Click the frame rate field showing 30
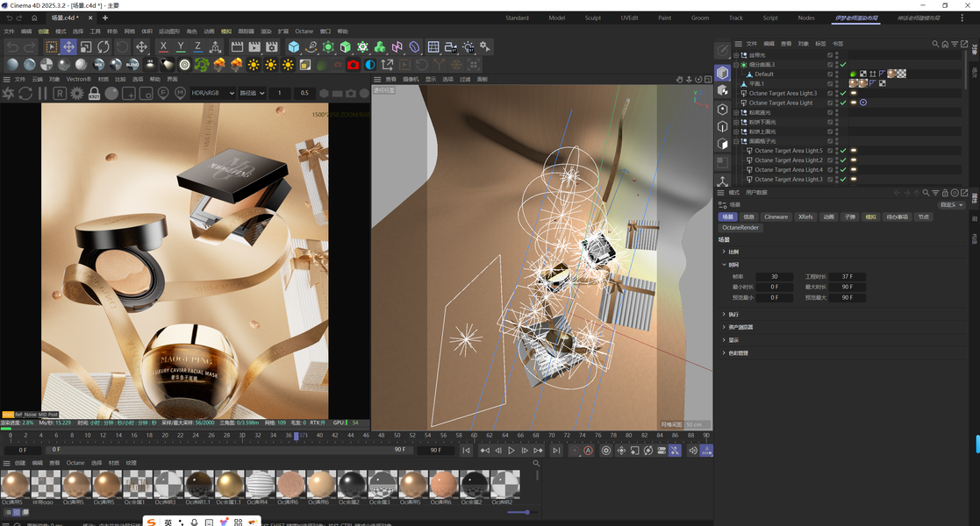Image resolution: width=980 pixels, height=526 pixels. point(775,276)
